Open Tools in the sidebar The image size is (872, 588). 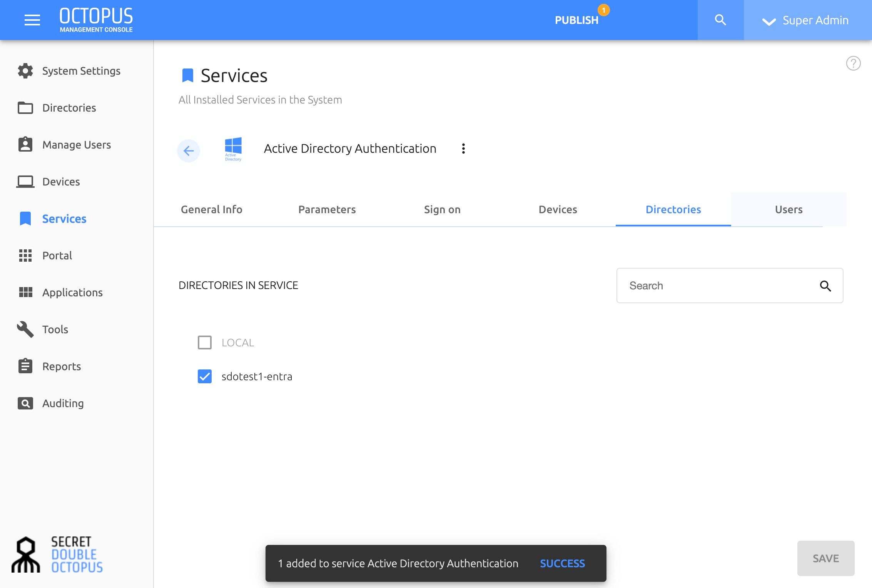click(x=55, y=329)
